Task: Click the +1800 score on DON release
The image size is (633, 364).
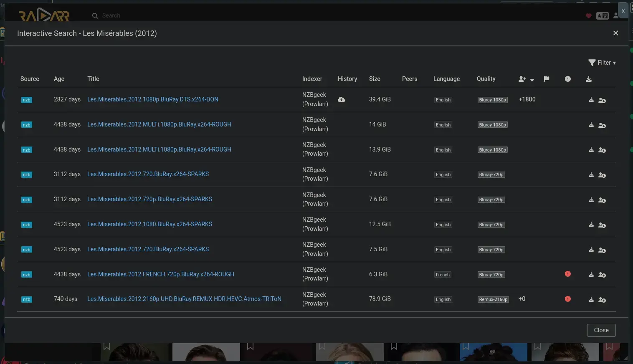Action: pos(527,99)
